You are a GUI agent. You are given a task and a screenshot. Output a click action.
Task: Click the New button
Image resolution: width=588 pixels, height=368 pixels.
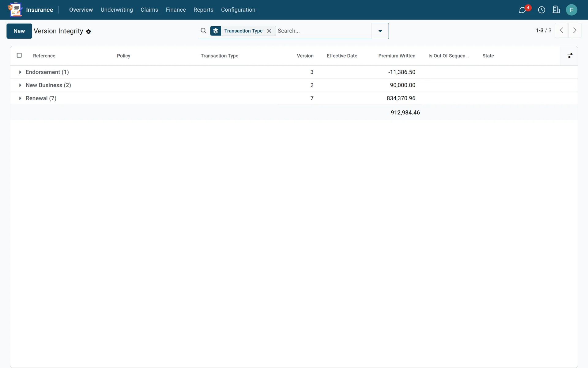click(x=19, y=31)
